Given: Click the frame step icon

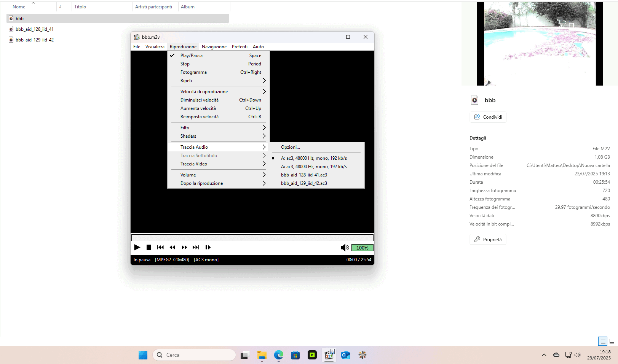Looking at the screenshot, I should (208, 248).
